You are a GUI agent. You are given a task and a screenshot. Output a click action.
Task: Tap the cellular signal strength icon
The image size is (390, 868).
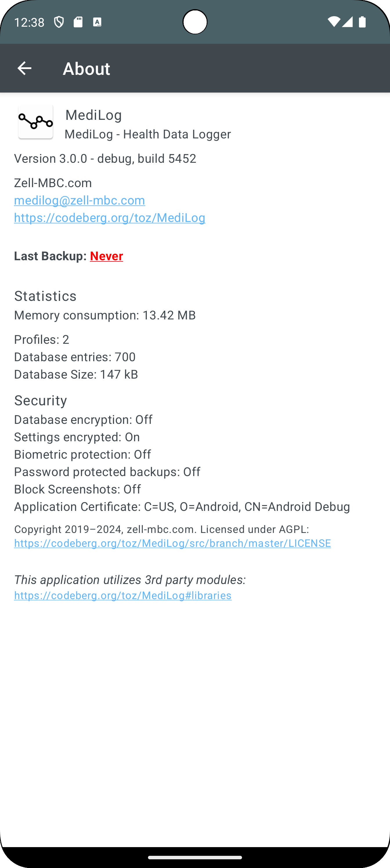(348, 22)
